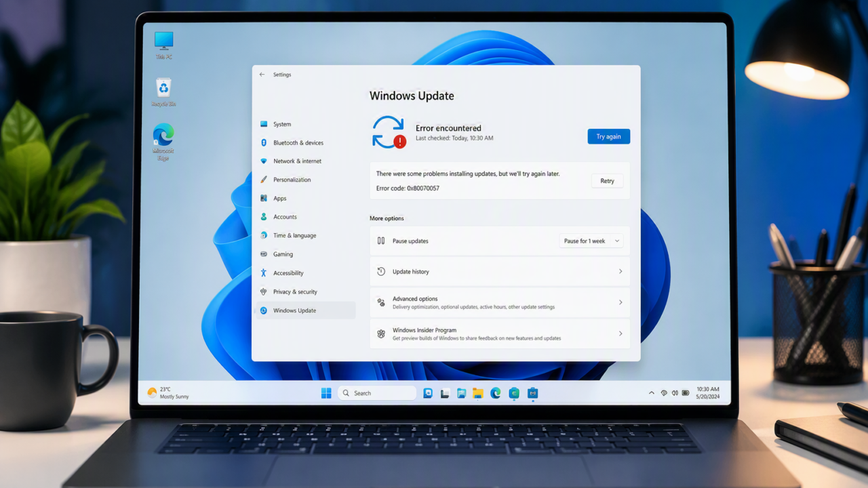The image size is (868, 488).
Task: Click the Bluetooth symbol icon in sidebar
Action: click(x=264, y=142)
